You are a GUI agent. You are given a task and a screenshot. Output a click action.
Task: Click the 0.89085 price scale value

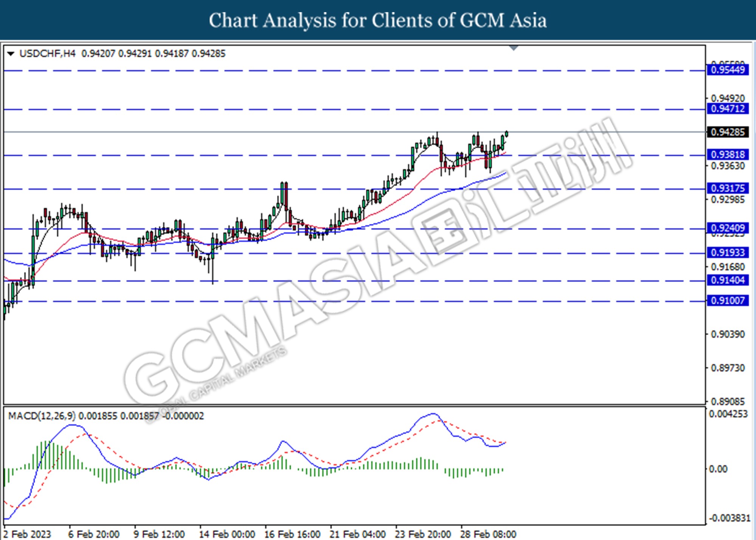[728, 402]
